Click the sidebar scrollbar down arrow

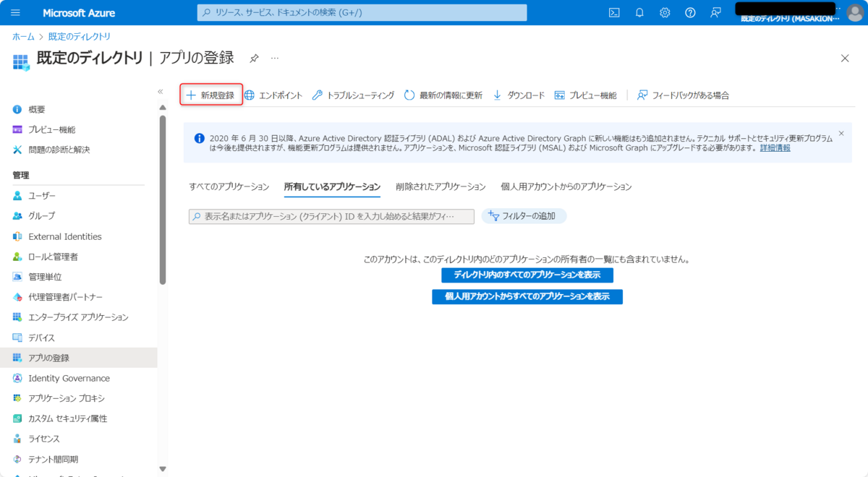(163, 469)
